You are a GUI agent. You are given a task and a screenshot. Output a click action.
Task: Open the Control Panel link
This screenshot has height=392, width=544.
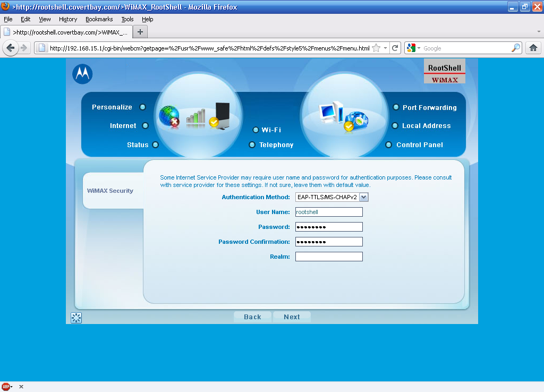[420, 144]
